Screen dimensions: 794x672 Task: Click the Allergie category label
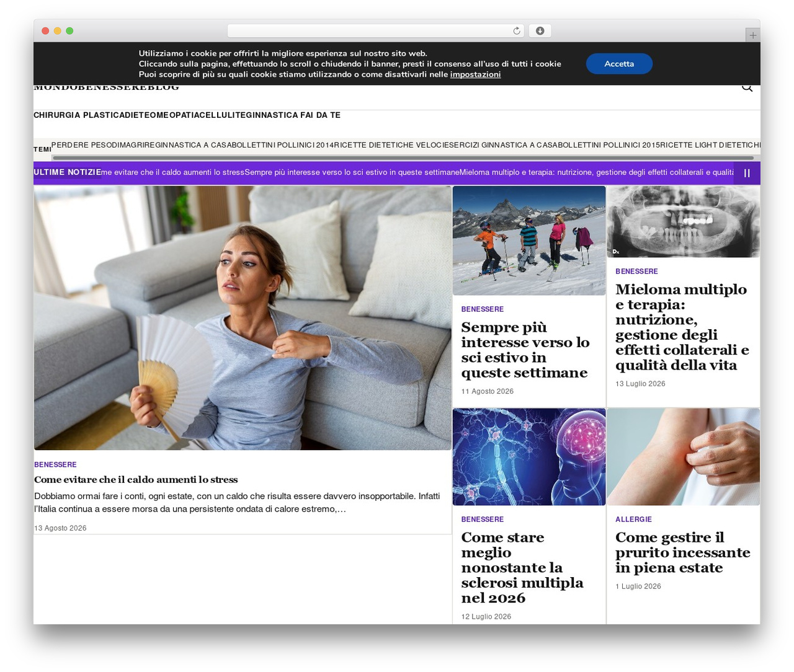633,519
